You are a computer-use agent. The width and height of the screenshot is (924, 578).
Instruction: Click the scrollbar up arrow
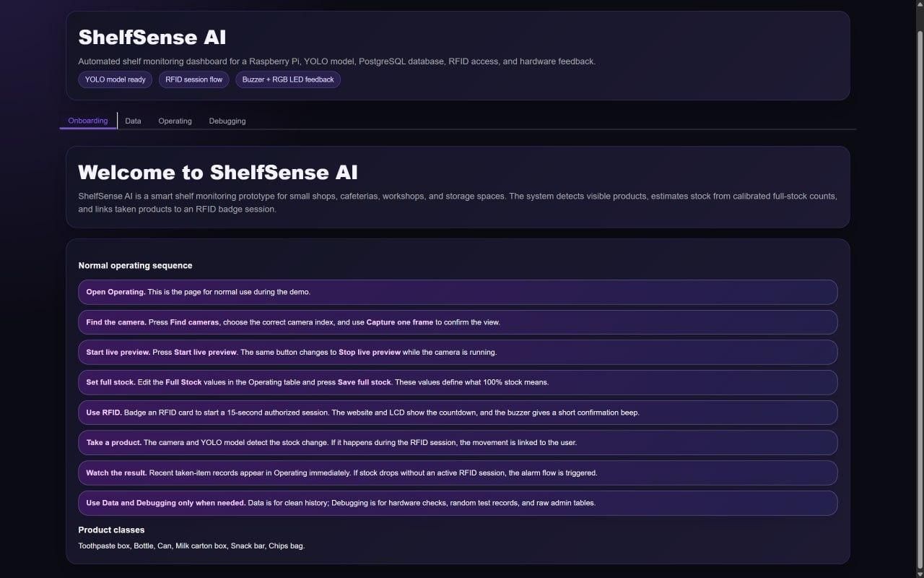[919, 5]
